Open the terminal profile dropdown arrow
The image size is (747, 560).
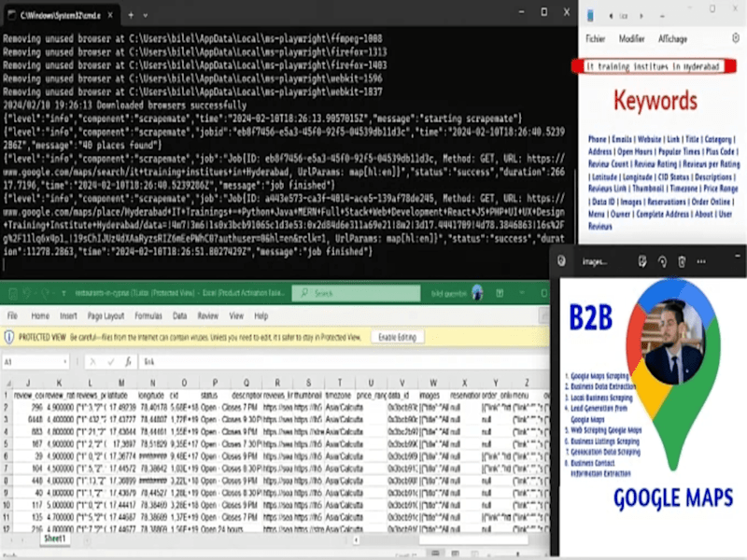click(x=146, y=15)
